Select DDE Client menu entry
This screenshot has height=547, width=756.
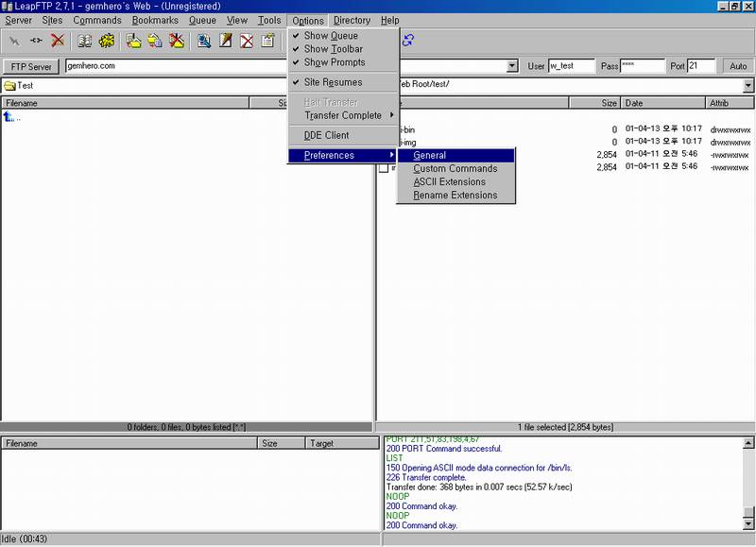click(x=344, y=135)
